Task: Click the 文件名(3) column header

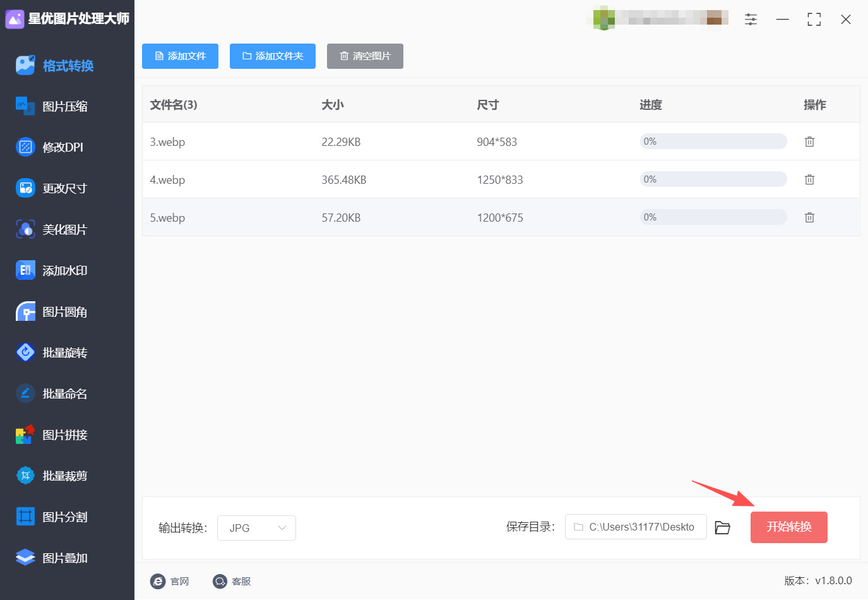Action: (174, 105)
